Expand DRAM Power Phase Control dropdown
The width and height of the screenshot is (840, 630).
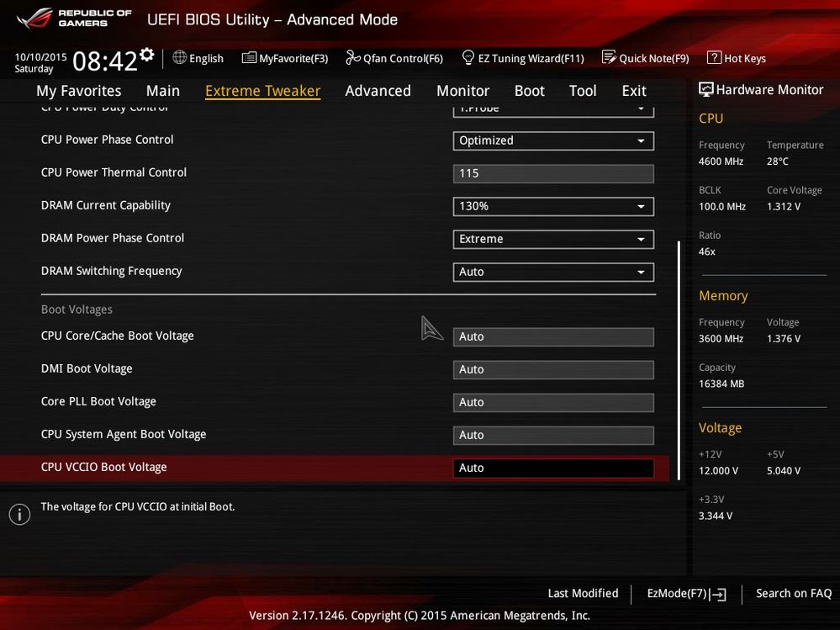point(553,239)
